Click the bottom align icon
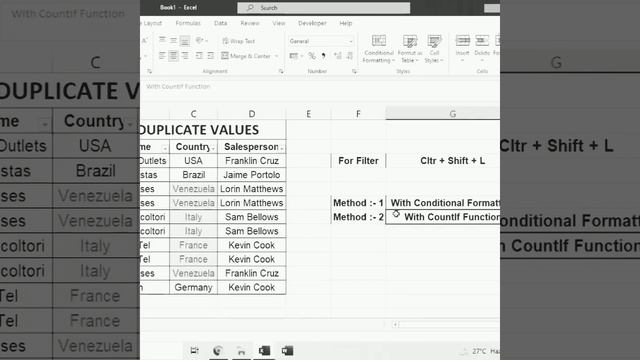The width and height of the screenshot is (640, 360). [185, 40]
